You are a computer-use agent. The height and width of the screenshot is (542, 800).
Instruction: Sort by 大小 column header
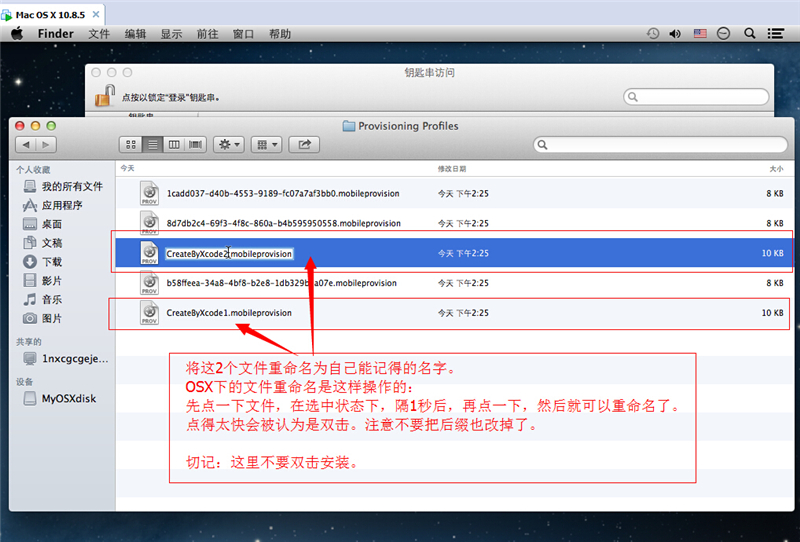pyautogui.click(x=776, y=169)
